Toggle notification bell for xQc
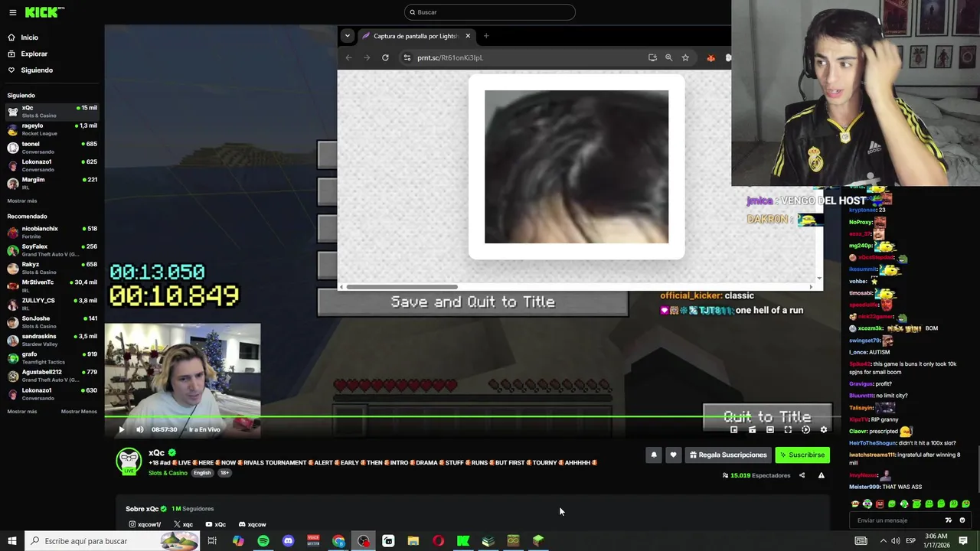This screenshot has height=551, width=980. coord(654,455)
